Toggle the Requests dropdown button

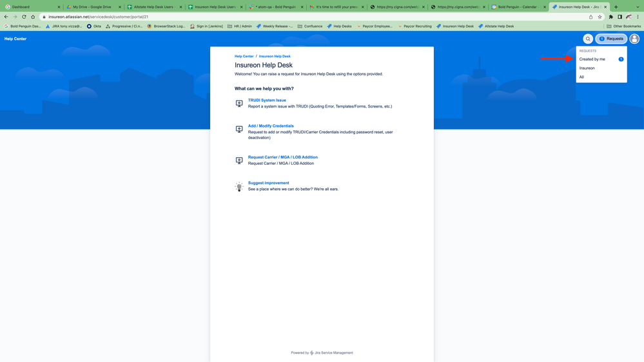[x=611, y=39]
